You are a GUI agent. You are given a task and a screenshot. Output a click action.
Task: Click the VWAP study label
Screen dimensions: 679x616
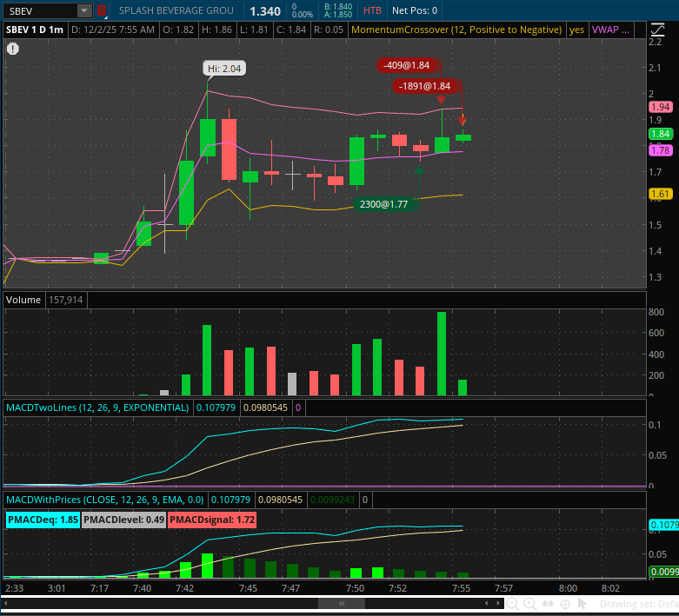click(x=610, y=30)
